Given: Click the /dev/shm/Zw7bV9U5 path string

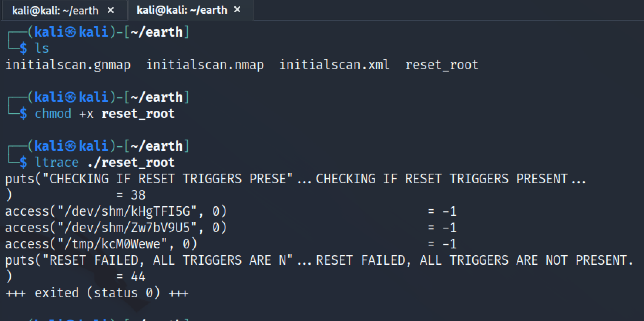Looking at the screenshot, I should point(127,228).
